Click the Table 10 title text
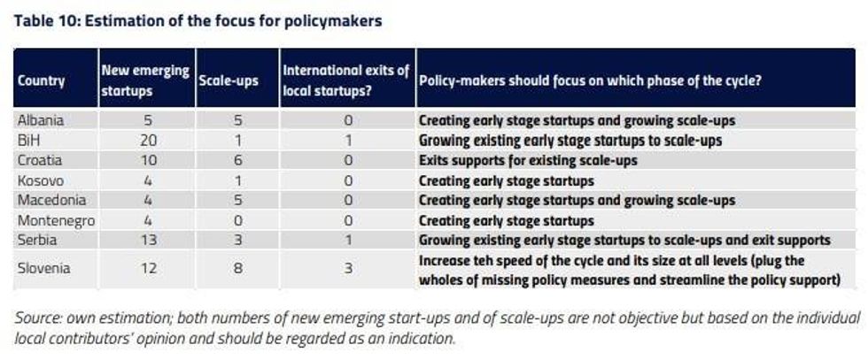This screenshot has width=868, height=360. pyautogui.click(x=198, y=20)
